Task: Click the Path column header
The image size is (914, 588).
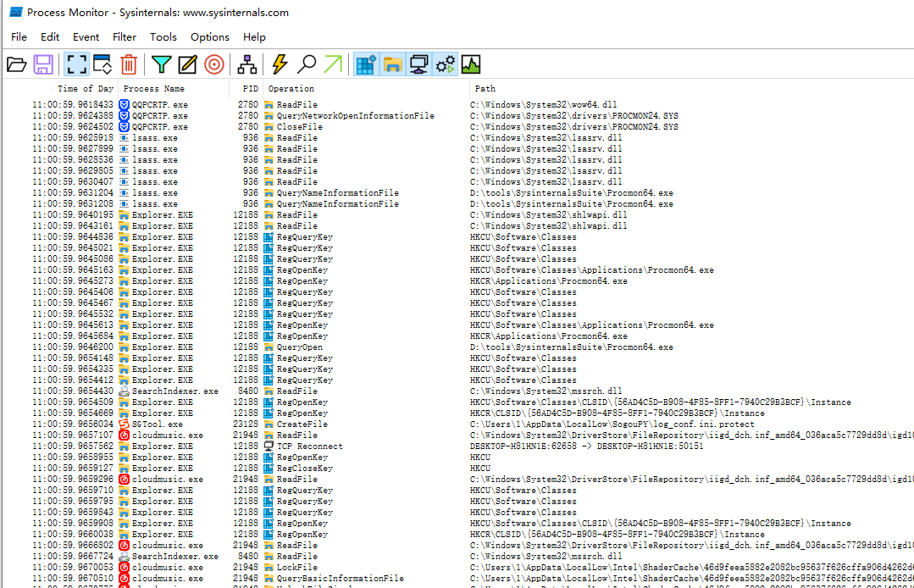Action: (x=691, y=89)
